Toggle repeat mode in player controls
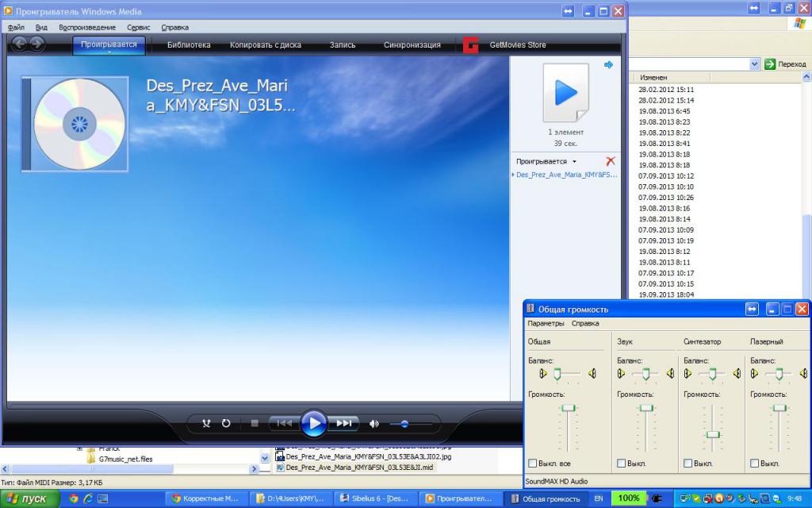 [226, 424]
